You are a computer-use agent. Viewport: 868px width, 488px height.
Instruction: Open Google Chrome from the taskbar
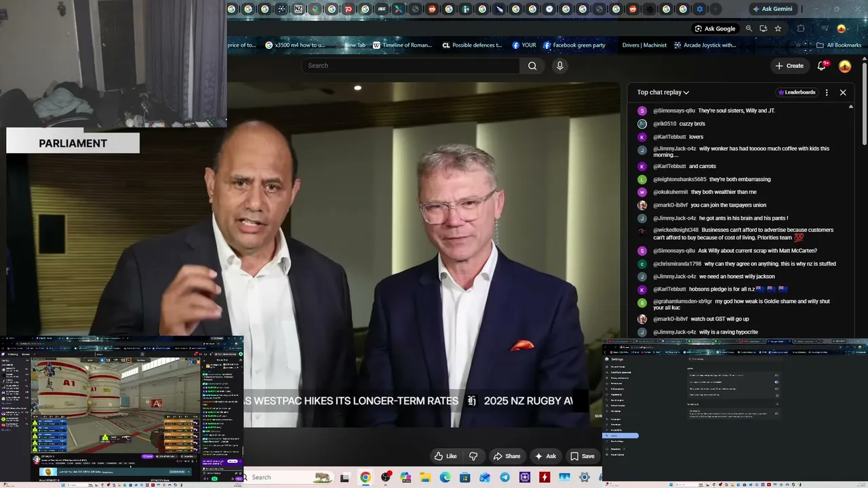(x=366, y=478)
